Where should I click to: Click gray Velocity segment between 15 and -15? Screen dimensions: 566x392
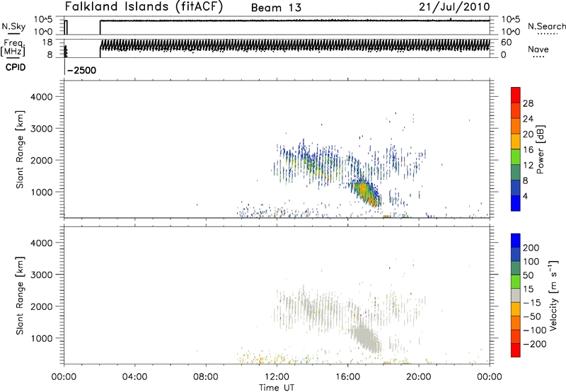[516, 295]
